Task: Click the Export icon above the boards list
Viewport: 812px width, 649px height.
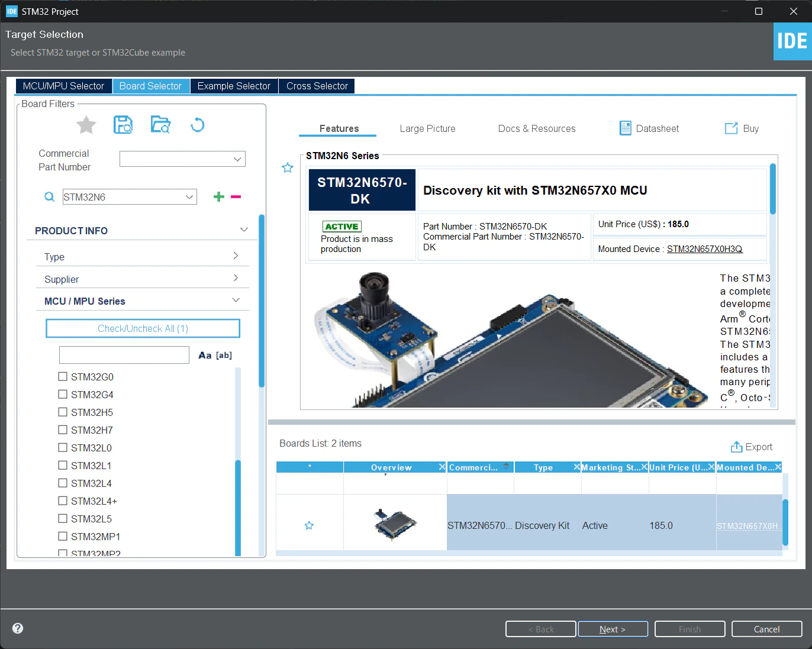Action: [x=736, y=447]
